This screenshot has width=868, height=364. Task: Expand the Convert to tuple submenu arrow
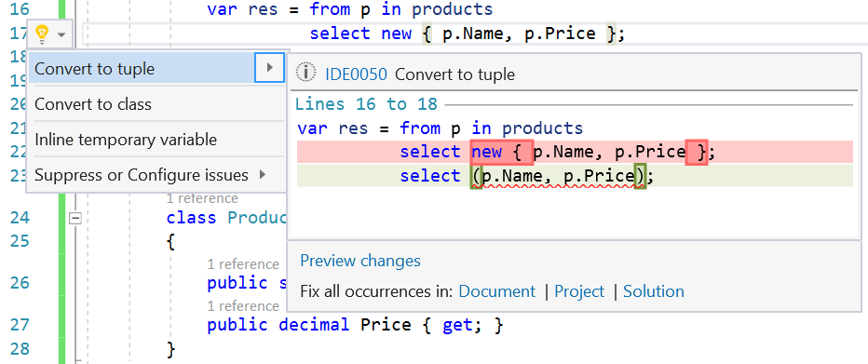269,68
